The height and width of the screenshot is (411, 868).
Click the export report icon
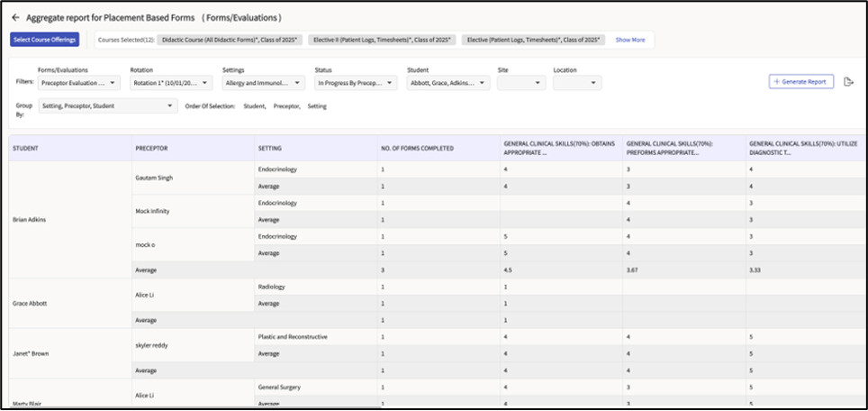848,82
